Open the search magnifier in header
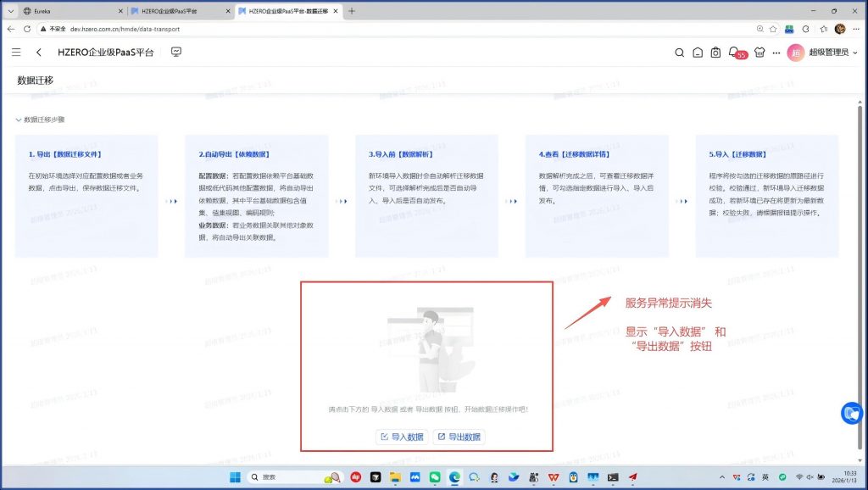The height and width of the screenshot is (490, 868). pos(679,53)
